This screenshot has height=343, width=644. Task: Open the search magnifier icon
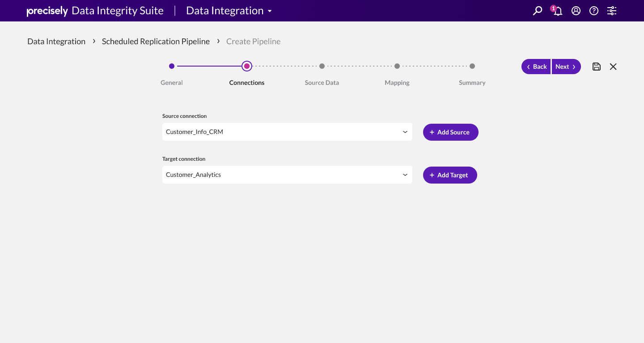click(538, 11)
